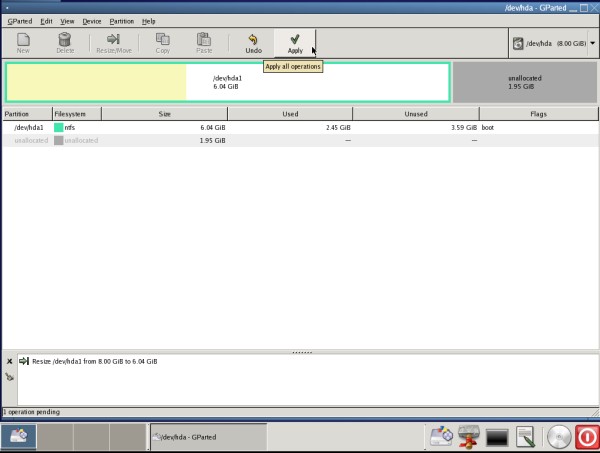Click the GParted launcher in taskbar corner
This screenshot has width=600, height=453.
coord(18,436)
